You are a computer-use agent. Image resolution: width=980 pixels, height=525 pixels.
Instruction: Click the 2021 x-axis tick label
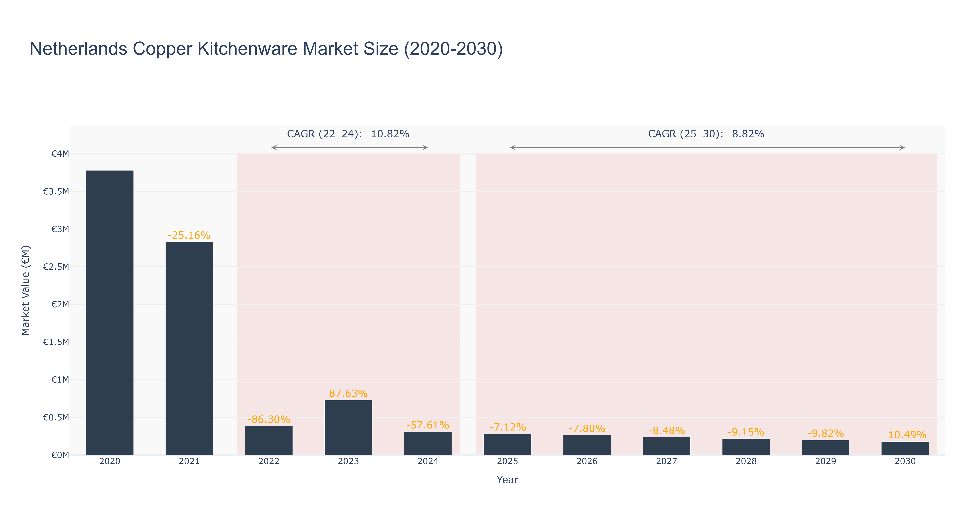pyautogui.click(x=189, y=461)
